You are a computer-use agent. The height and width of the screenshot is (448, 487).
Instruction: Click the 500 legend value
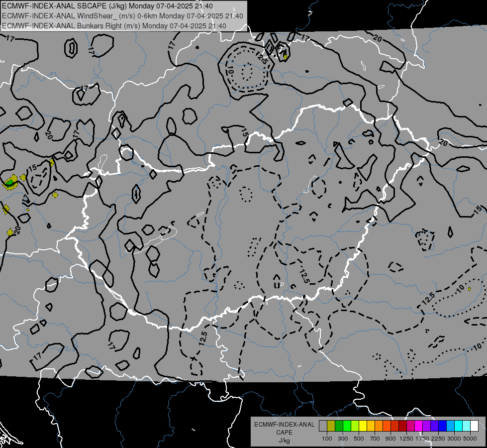(359, 439)
